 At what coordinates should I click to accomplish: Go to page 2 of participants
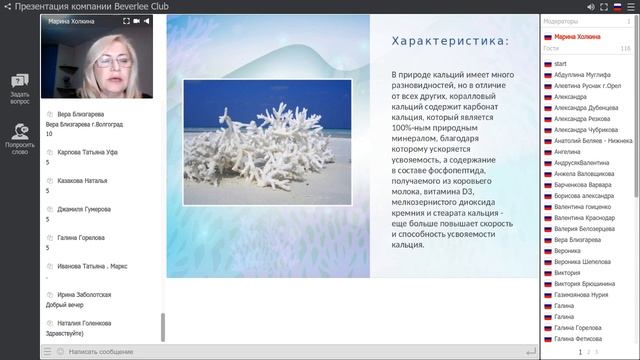[588, 352]
